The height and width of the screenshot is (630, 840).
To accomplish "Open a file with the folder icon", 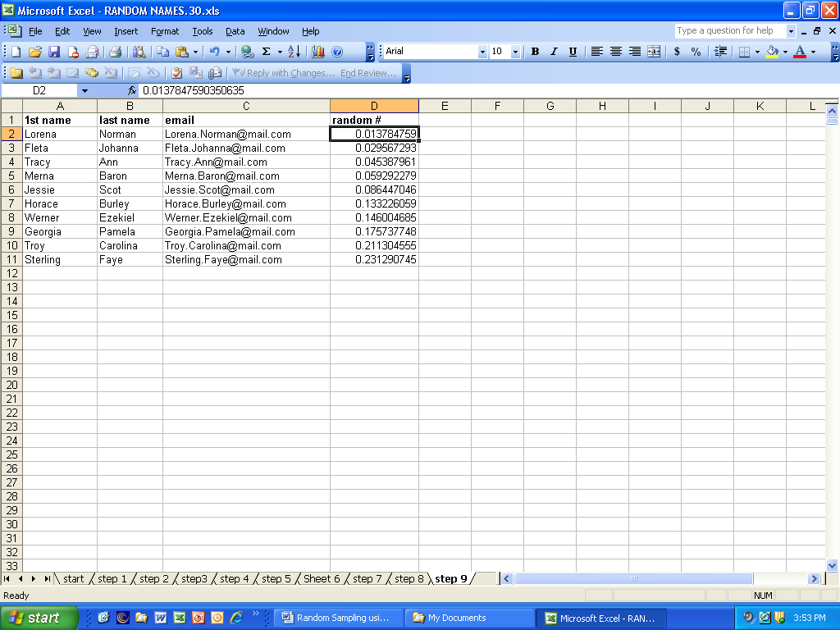I will point(34,52).
